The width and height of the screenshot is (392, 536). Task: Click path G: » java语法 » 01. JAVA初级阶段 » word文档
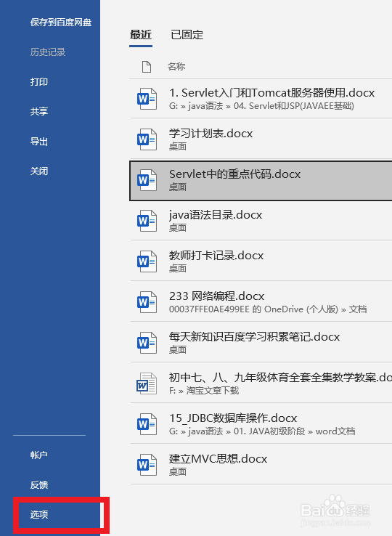pos(262,431)
